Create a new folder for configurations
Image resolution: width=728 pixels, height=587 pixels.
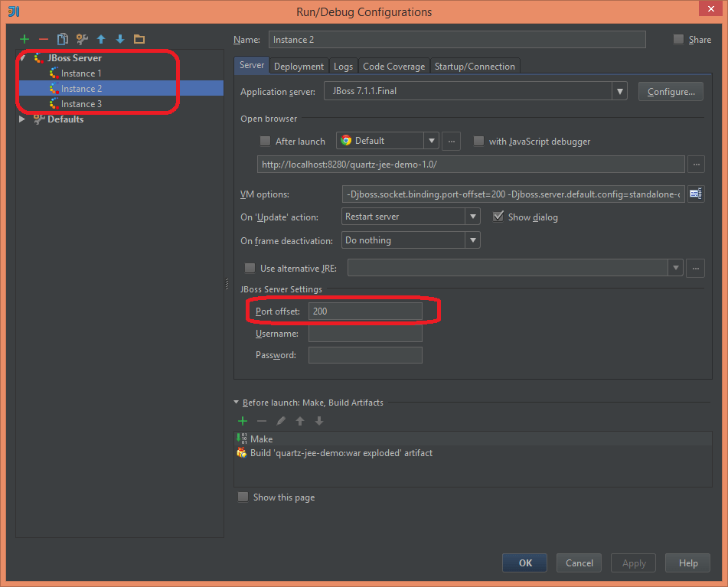pyautogui.click(x=140, y=39)
